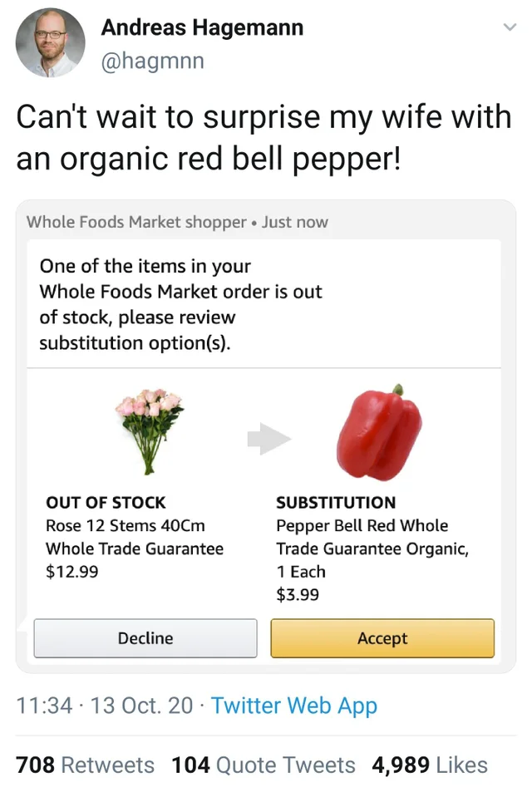View the 104 Quote Tweets
Image resolution: width=532 pixels, height=792 pixels.
pyautogui.click(x=264, y=765)
